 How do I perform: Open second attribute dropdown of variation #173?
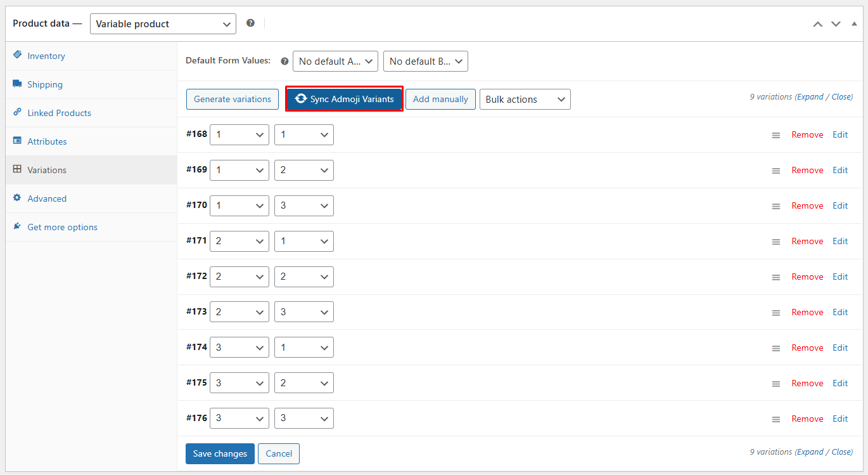(x=304, y=312)
